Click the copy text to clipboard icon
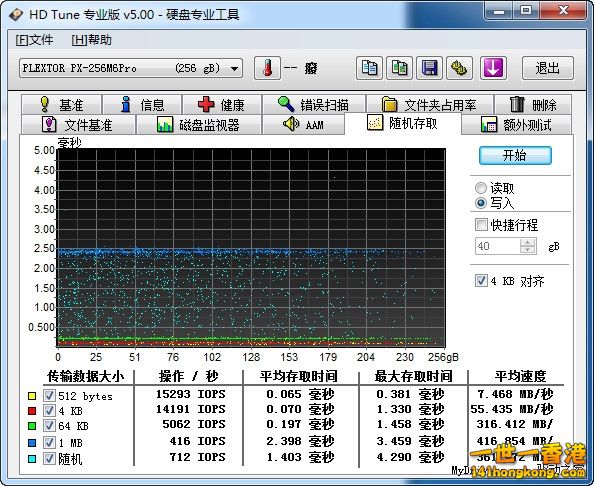 coord(369,68)
